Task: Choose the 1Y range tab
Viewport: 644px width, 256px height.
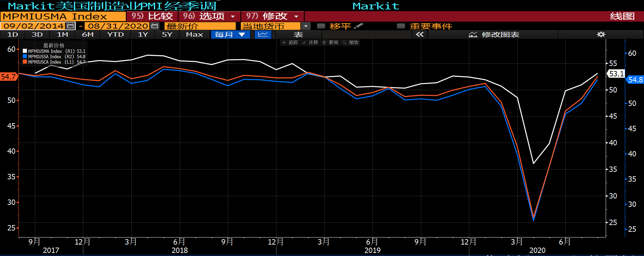Action: pos(143,34)
